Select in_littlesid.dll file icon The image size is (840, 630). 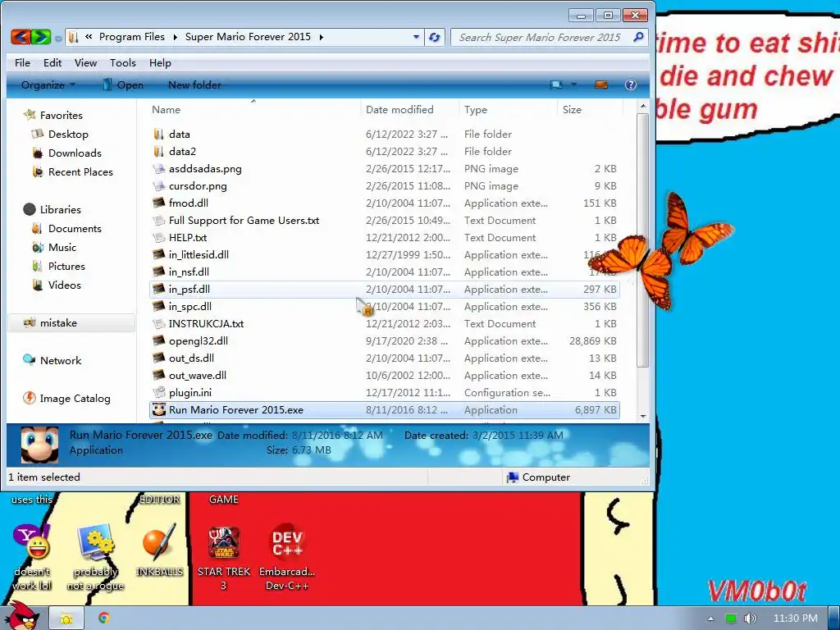[x=158, y=254]
